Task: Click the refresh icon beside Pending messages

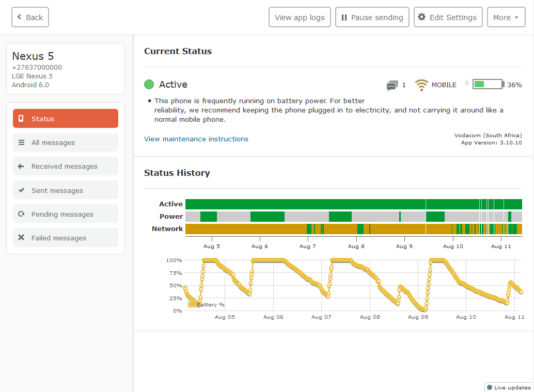Action: (x=21, y=214)
